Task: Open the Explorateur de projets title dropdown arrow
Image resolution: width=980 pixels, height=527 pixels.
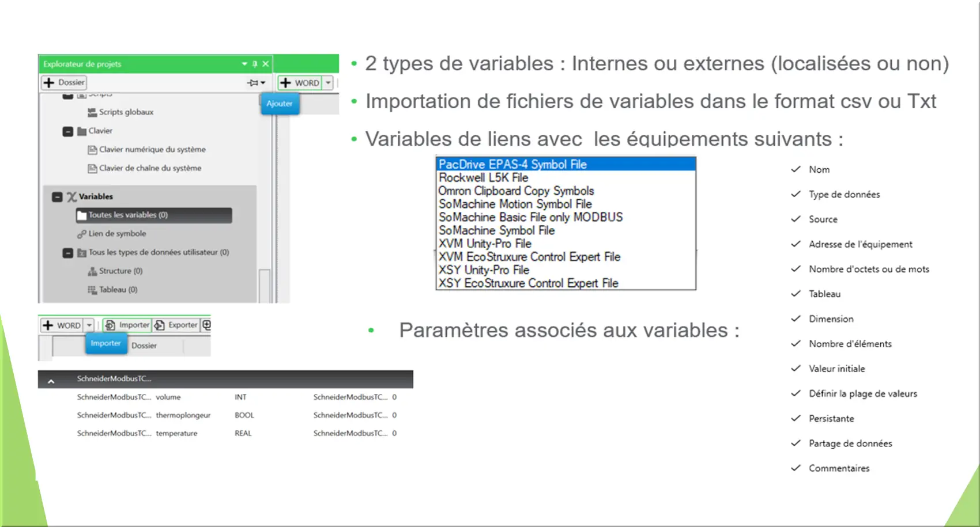Action: click(244, 64)
